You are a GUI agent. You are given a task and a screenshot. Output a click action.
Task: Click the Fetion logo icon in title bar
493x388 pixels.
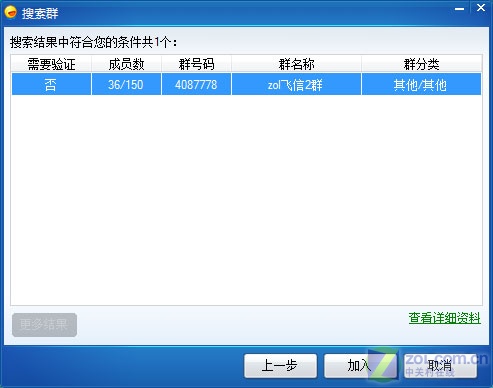pyautogui.click(x=10, y=12)
